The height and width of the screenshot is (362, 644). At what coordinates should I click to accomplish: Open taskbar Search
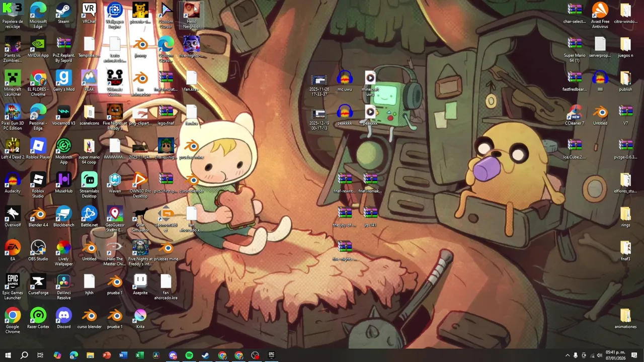coord(24,355)
